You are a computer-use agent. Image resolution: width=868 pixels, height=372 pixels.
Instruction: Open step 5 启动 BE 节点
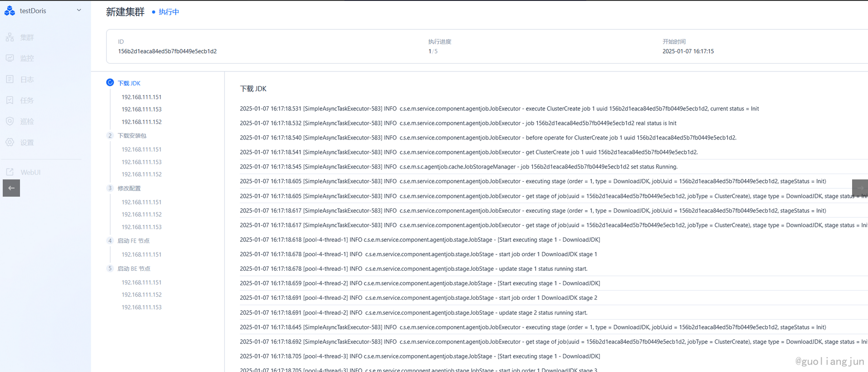pos(134,268)
